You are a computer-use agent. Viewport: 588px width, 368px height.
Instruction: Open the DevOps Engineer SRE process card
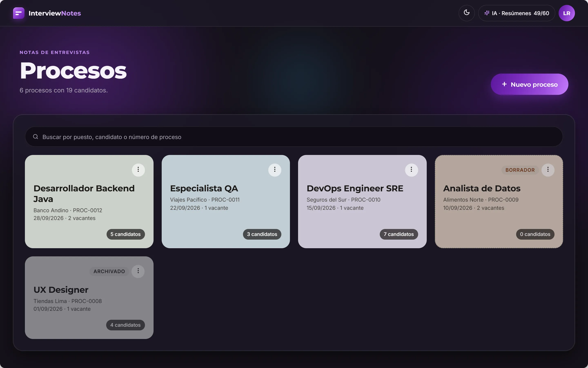pos(362,202)
